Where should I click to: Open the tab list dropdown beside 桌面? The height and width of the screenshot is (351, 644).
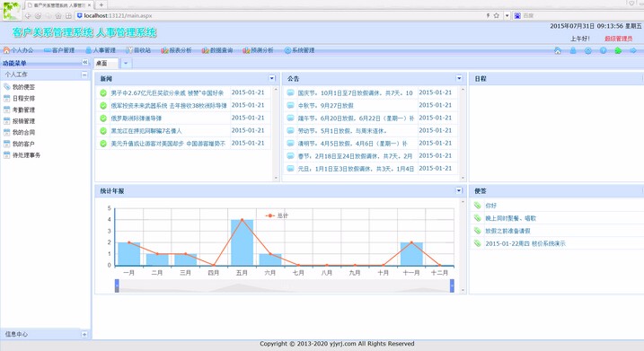tap(126, 63)
